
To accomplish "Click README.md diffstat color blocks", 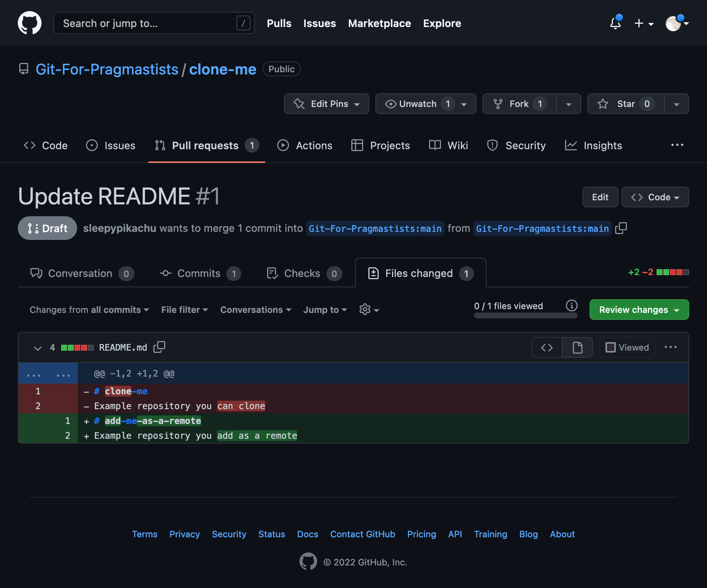I will coord(77,347).
